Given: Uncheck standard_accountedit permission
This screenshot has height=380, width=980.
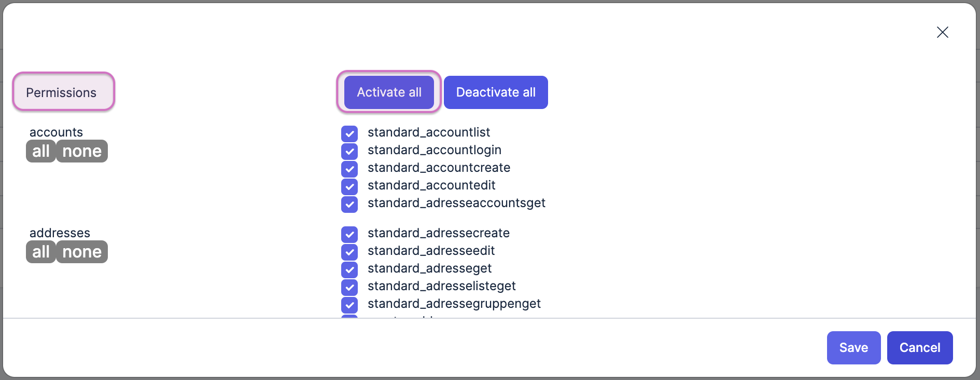Looking at the screenshot, I should (349, 186).
